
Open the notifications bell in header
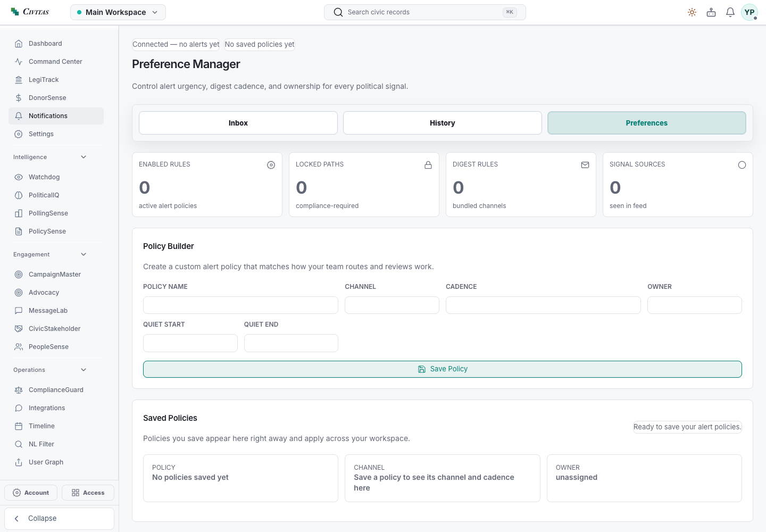(730, 12)
